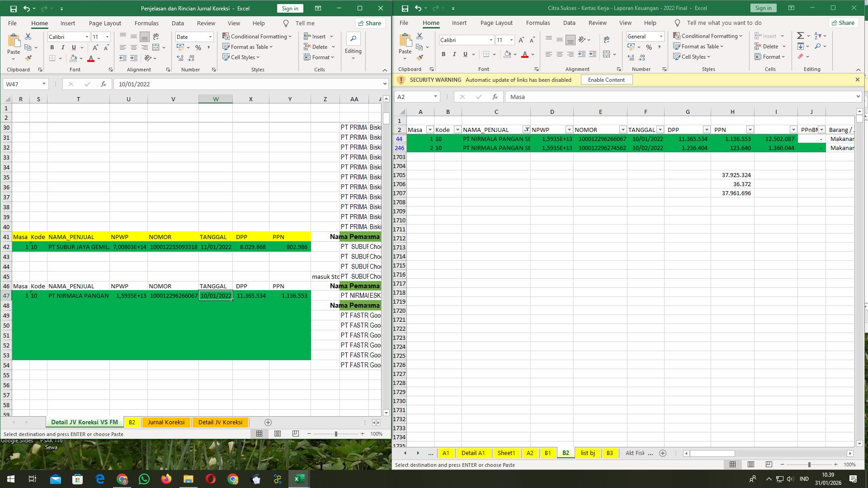
Task: Click the Wrap Text icon
Action: (156, 36)
